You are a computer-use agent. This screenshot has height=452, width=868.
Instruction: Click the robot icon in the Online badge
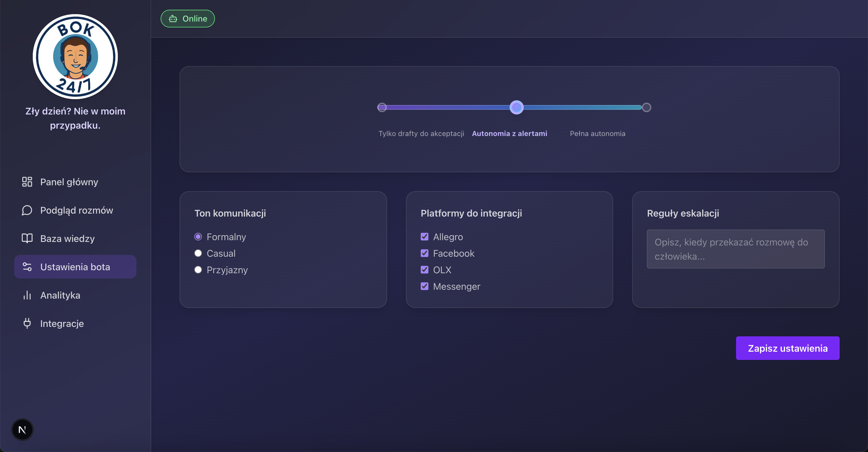click(173, 19)
